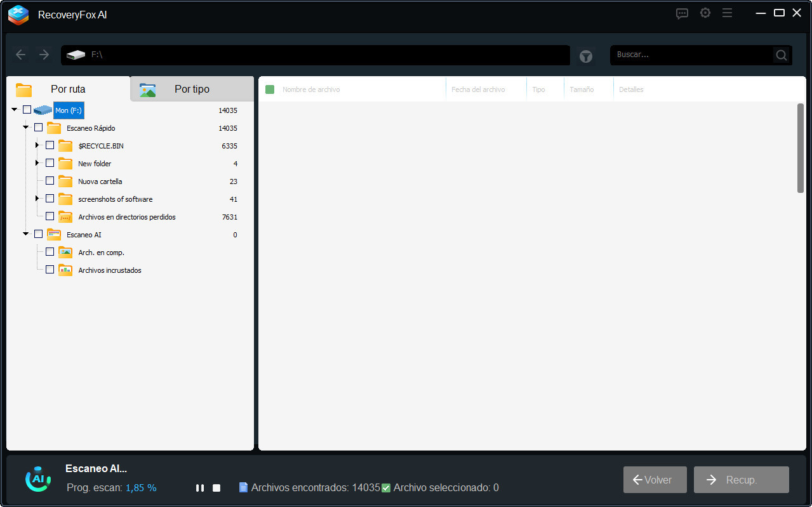This screenshot has height=507, width=812.
Task: Collapse the Escaneo Rápido node
Action: pyautogui.click(x=26, y=128)
